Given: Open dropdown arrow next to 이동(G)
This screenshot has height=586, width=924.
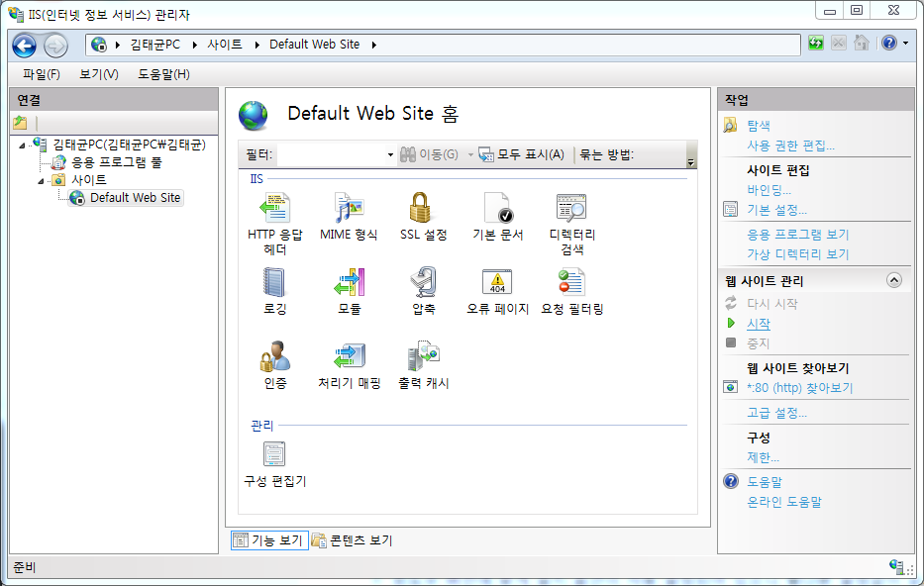Looking at the screenshot, I should pyautogui.click(x=470, y=154).
